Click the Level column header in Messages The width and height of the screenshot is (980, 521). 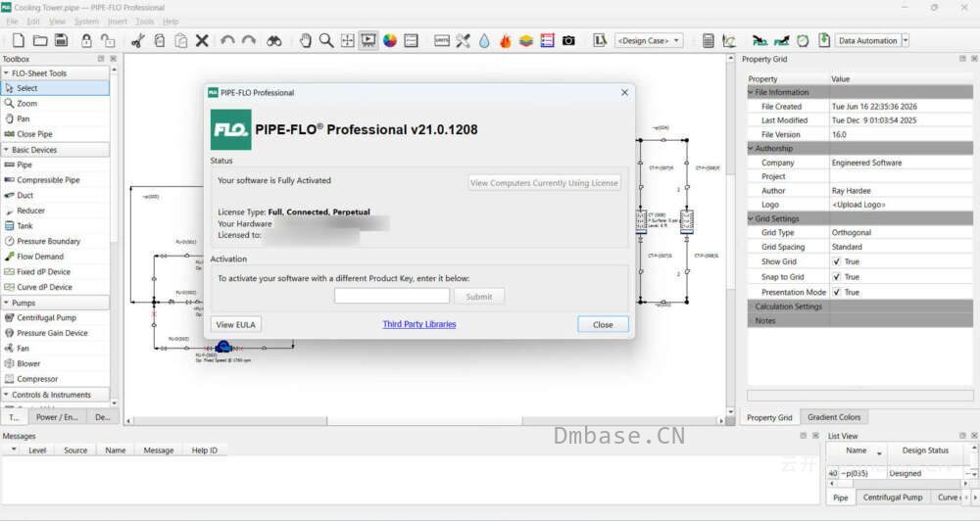[x=37, y=450]
